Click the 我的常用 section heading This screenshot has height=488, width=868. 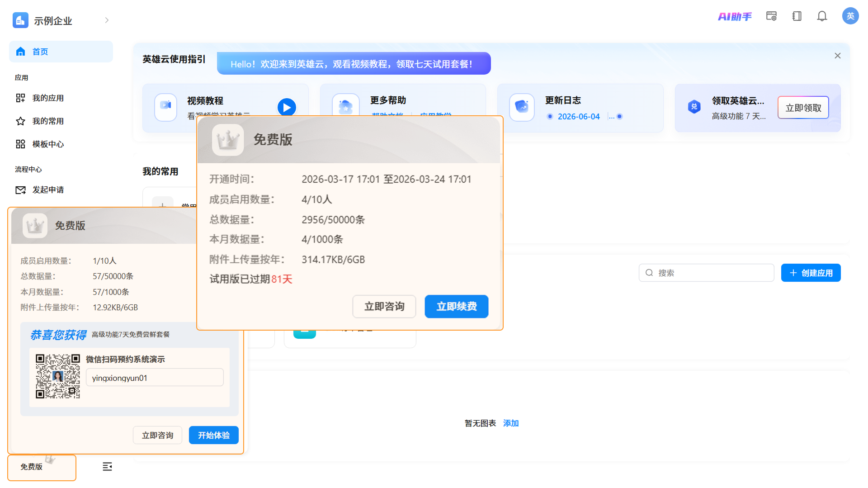click(x=160, y=171)
